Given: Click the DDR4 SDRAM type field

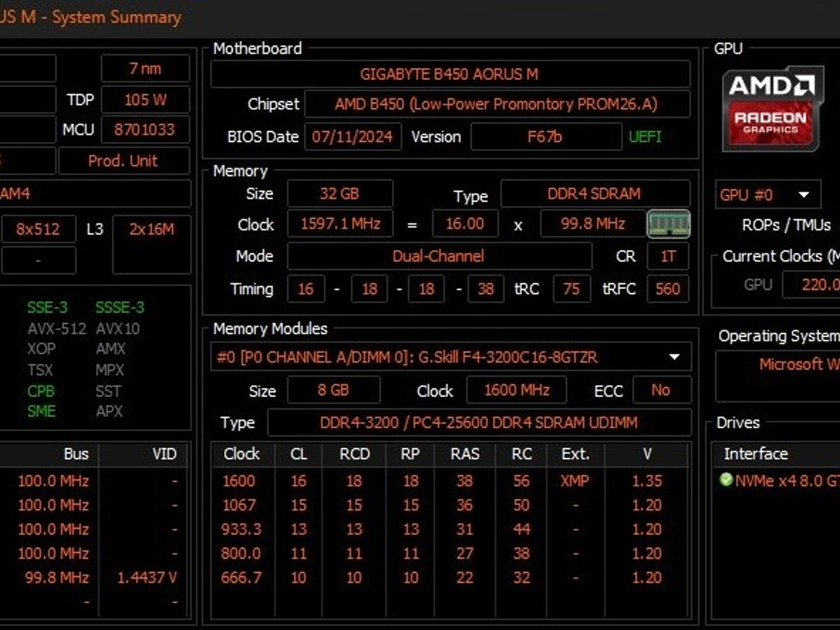Looking at the screenshot, I should coord(595,194).
